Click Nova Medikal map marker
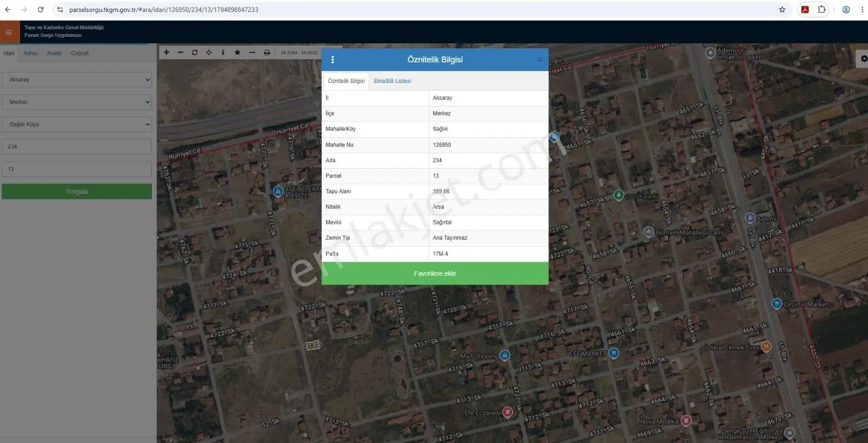Image resolution: width=868 pixels, height=443 pixels. (686, 421)
